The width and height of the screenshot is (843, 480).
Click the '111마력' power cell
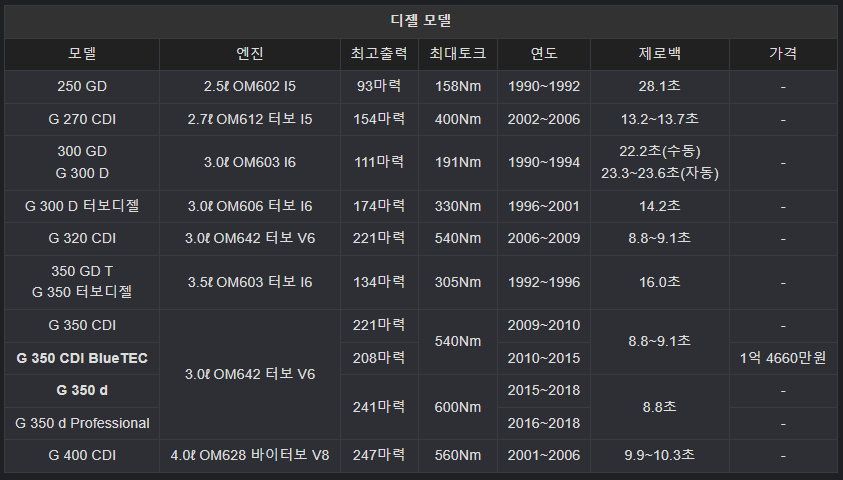pos(379,162)
